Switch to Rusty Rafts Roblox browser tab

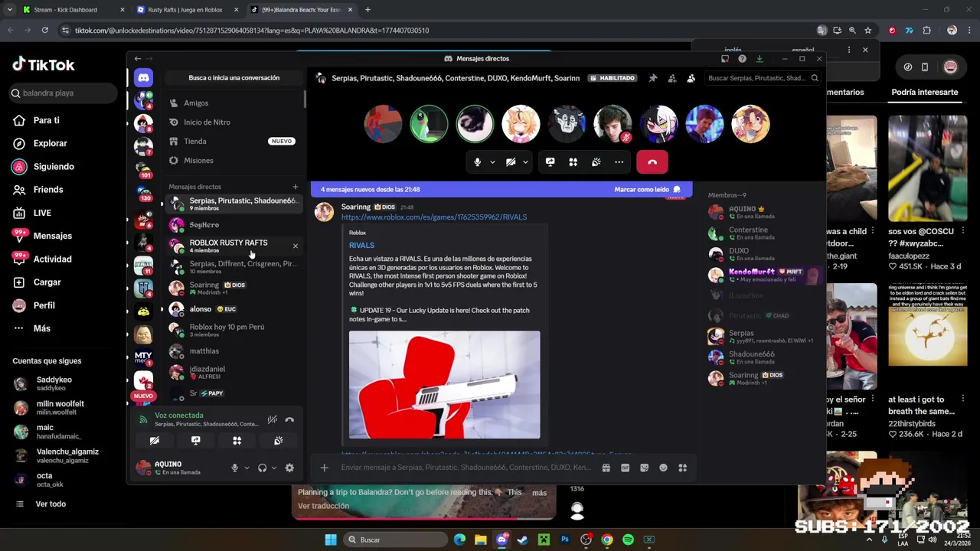(x=185, y=10)
